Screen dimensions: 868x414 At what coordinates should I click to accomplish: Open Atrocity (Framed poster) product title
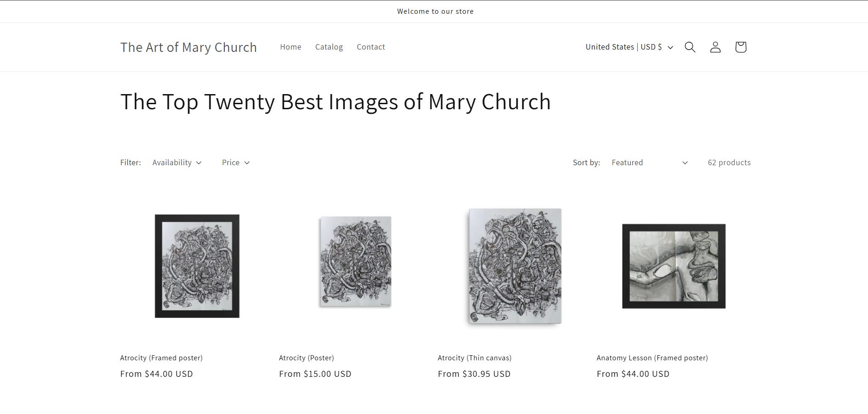coord(161,358)
